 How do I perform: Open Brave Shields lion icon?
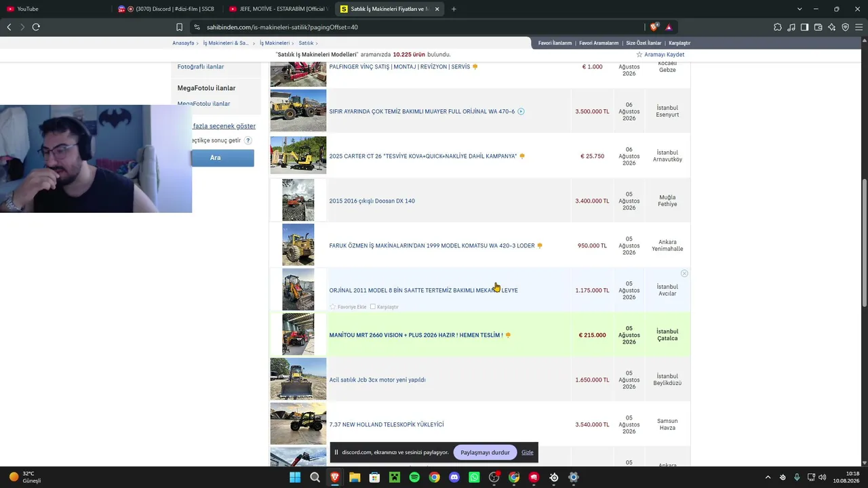(654, 27)
